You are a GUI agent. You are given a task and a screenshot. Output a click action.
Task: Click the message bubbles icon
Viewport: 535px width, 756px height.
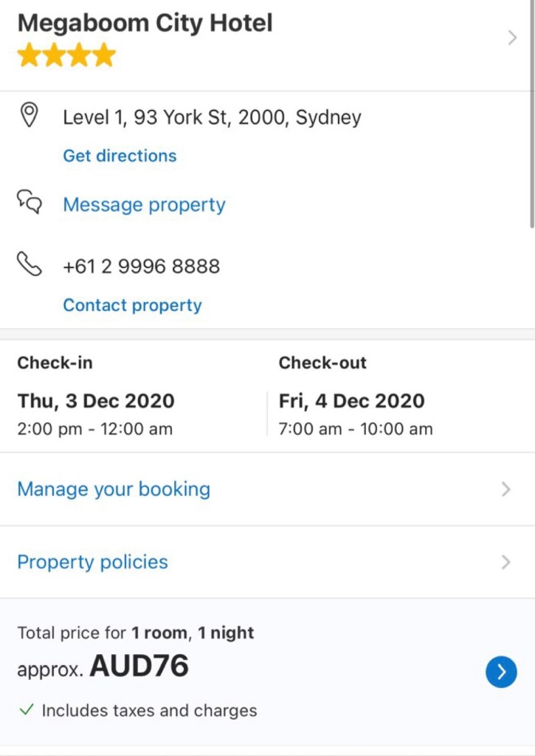[30, 202]
